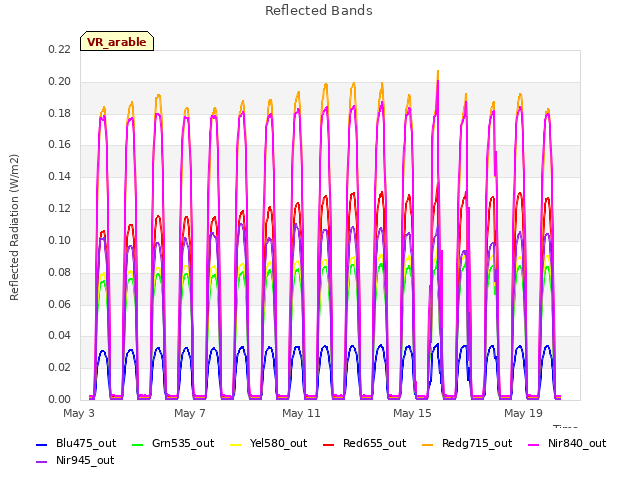The width and height of the screenshot is (640, 480).
Task: Click the 0.08 y-axis tick label
Action: tap(60, 272)
